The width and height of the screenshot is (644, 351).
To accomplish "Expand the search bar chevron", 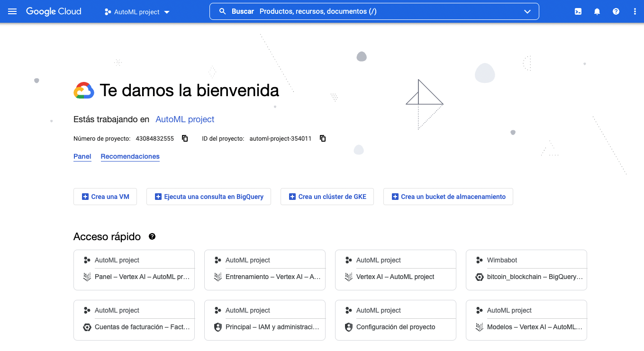I will (527, 12).
